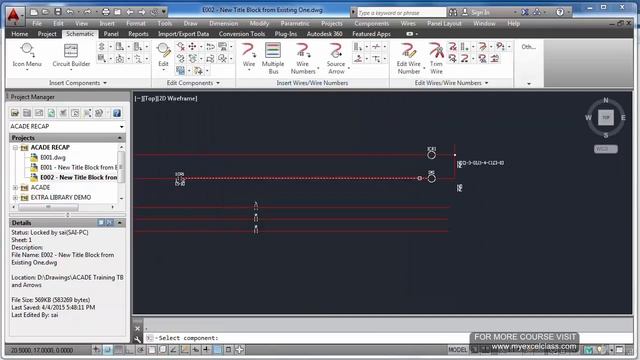Click the Edit Wire Number tool
This screenshot has height=360, width=640.
[x=409, y=58]
